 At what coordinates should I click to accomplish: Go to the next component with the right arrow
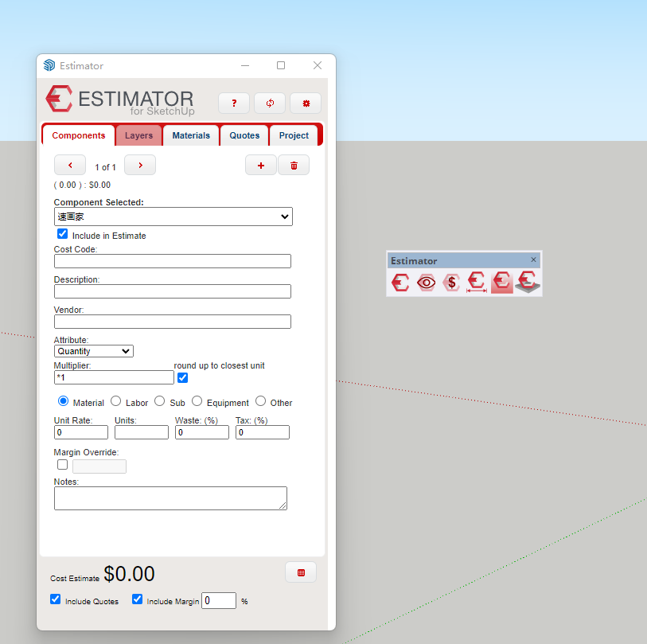point(140,165)
